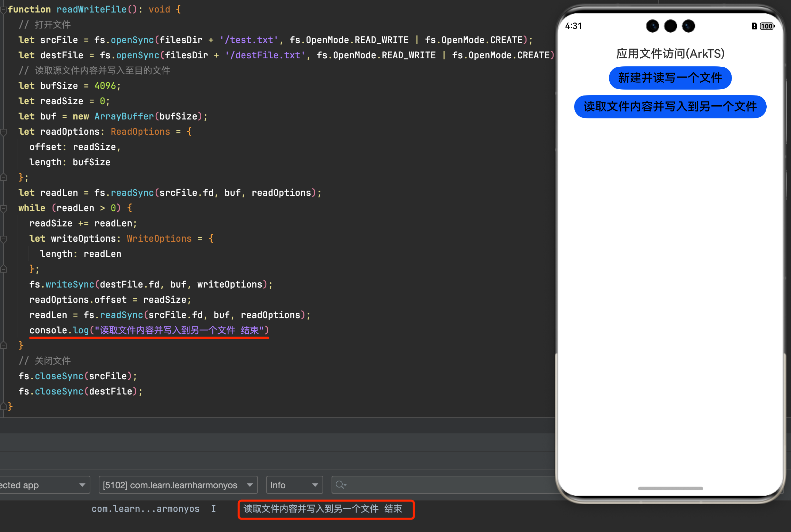Collapse the while loop fold marker
The image size is (791, 532).
point(3,208)
